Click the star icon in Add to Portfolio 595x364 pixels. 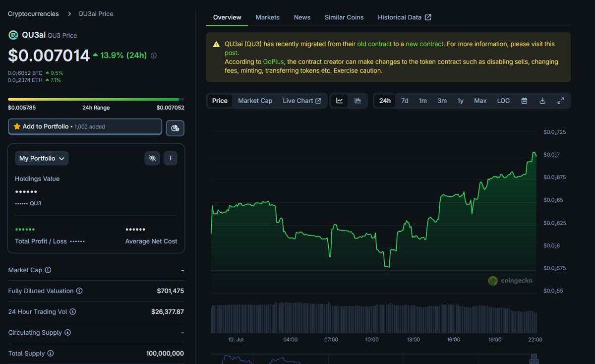(17, 126)
